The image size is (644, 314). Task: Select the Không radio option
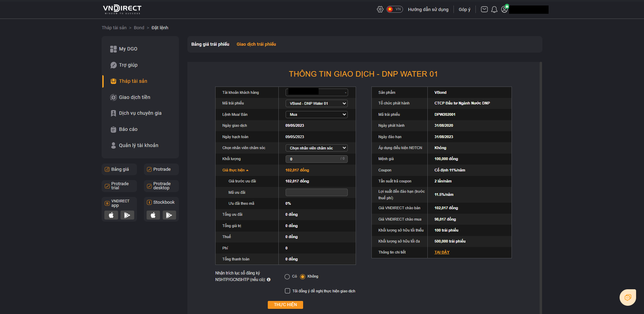click(302, 277)
